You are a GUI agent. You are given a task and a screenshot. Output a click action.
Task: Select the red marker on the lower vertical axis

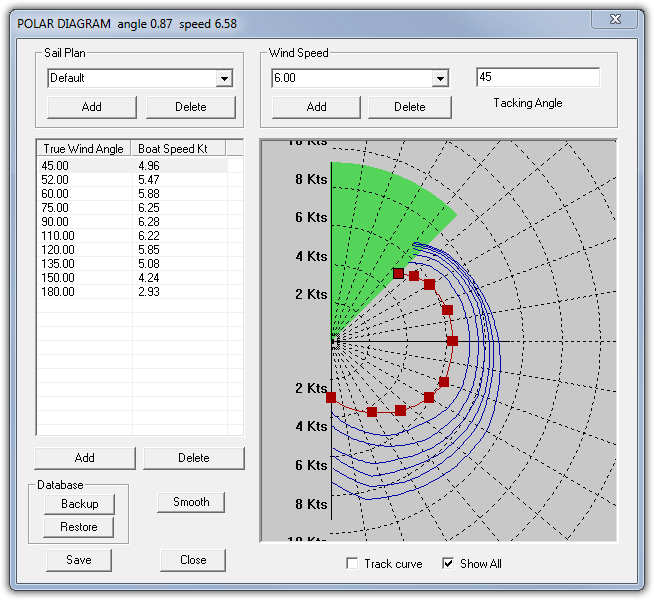331,397
